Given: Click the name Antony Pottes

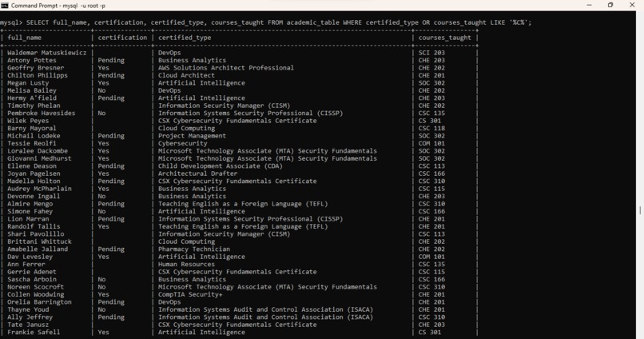Looking at the screenshot, I should coord(32,61).
